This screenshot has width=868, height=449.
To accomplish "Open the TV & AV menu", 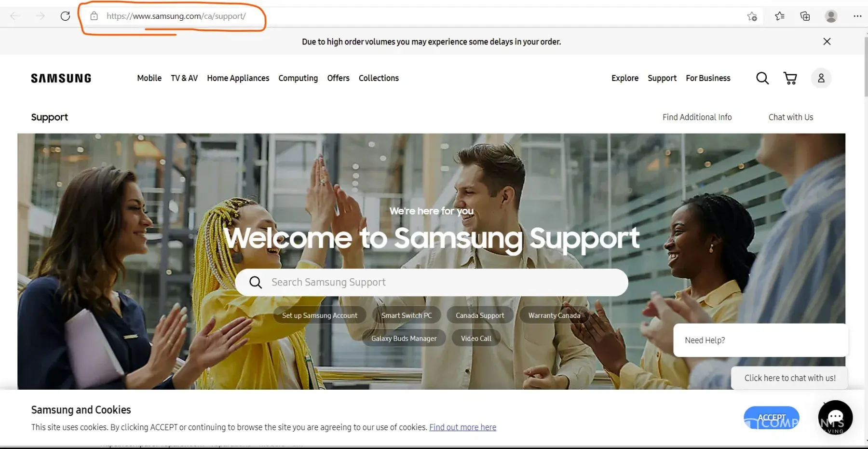I will tap(184, 78).
